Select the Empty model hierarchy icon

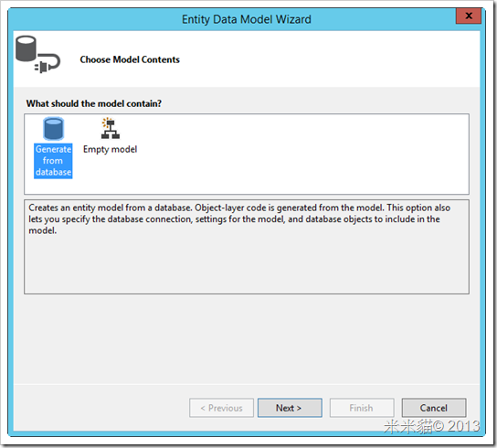[110, 129]
